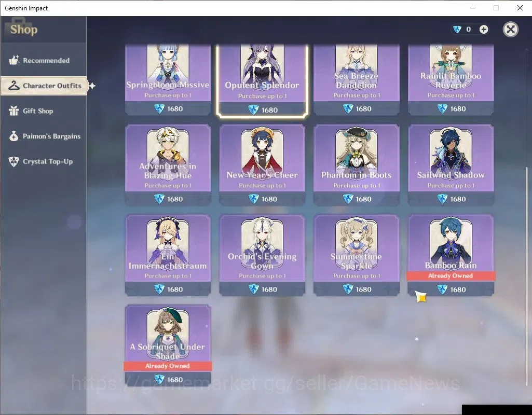Select Adventures in Blazing Hue outfit
532x415 pixels.
[x=168, y=164]
